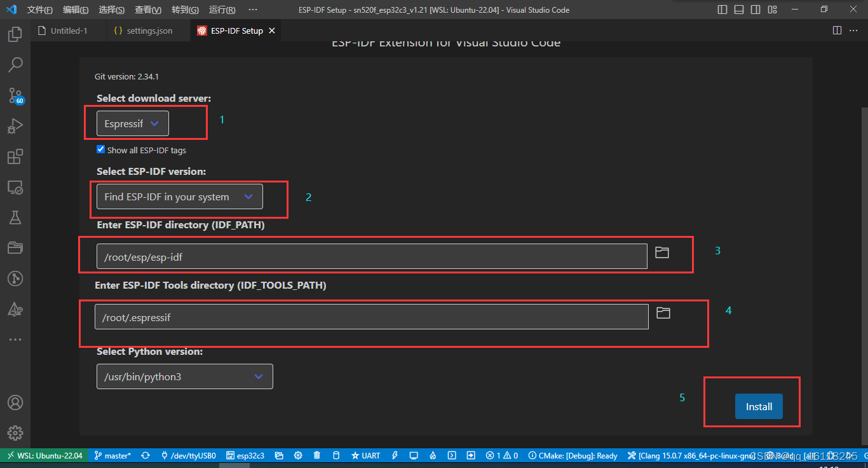Toggle the bottom panel layout icon

click(x=739, y=10)
